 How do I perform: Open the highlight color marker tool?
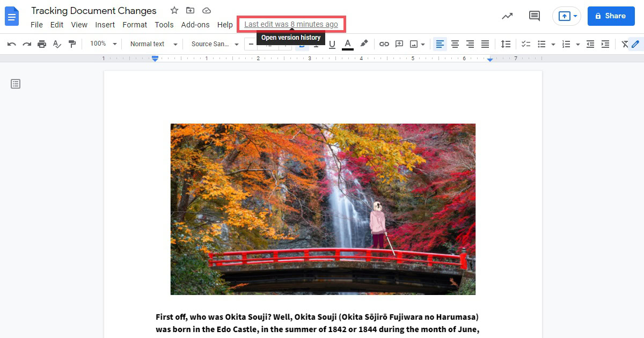[x=364, y=44]
